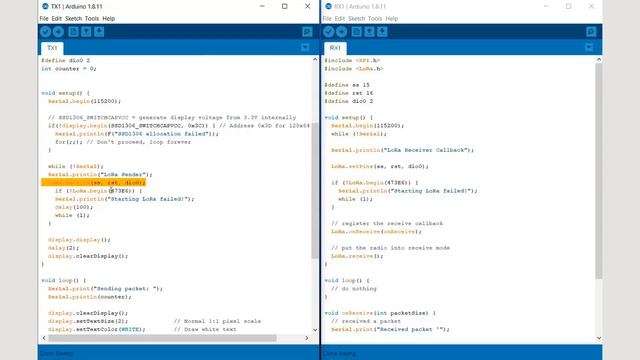Viewport: 640px width, 360px height.
Task: Click 'display.setTextSize(2);' line in TX1
Action: pos(88,321)
